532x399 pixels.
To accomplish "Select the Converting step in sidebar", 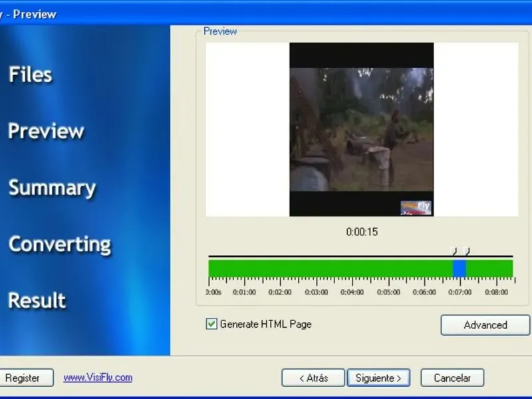I will pyautogui.click(x=60, y=244).
